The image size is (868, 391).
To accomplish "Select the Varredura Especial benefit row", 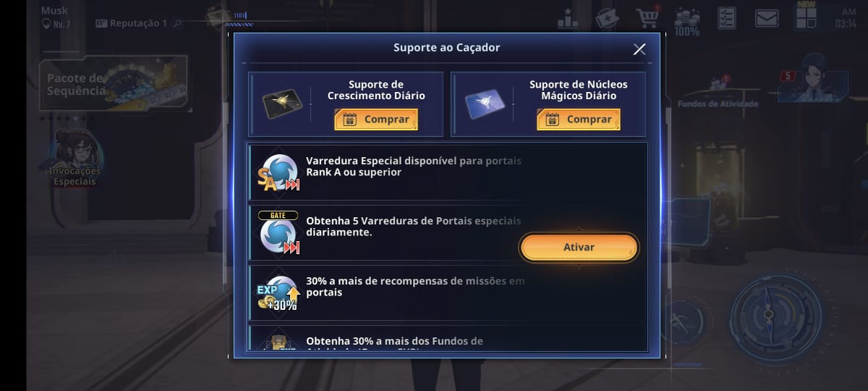I will click(x=448, y=172).
